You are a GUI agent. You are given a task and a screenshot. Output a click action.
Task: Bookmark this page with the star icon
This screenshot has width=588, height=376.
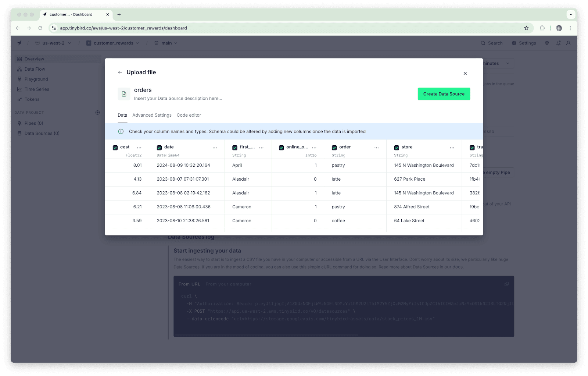pos(526,28)
